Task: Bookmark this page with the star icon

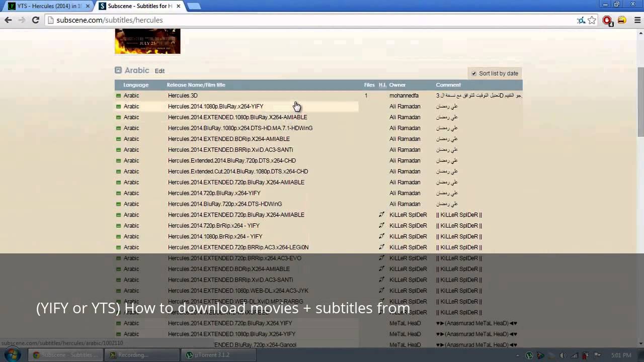Action: [592, 20]
